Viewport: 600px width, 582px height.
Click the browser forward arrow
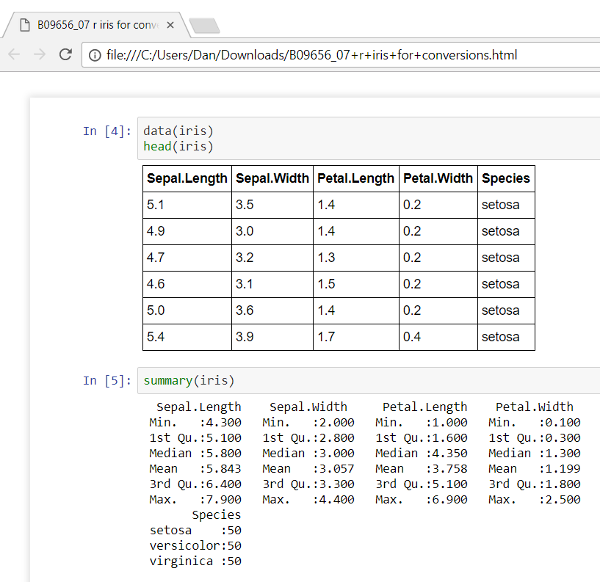(x=39, y=54)
